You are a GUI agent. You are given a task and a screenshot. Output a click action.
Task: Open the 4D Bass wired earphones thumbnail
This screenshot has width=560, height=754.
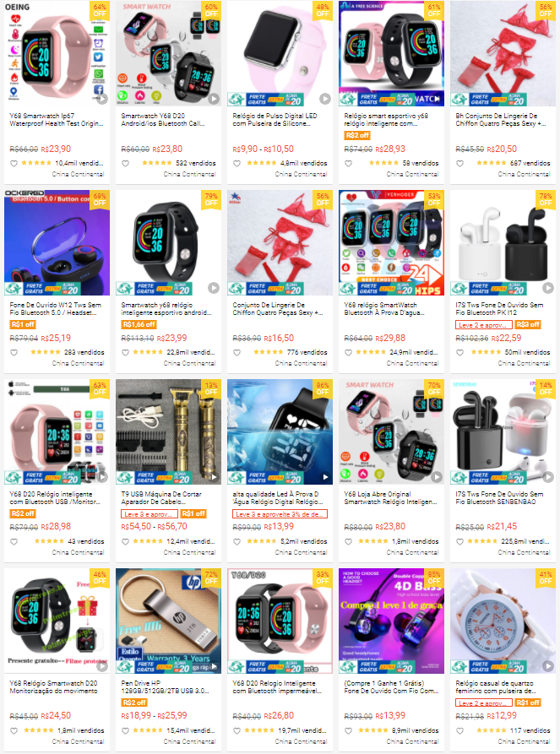point(392,621)
